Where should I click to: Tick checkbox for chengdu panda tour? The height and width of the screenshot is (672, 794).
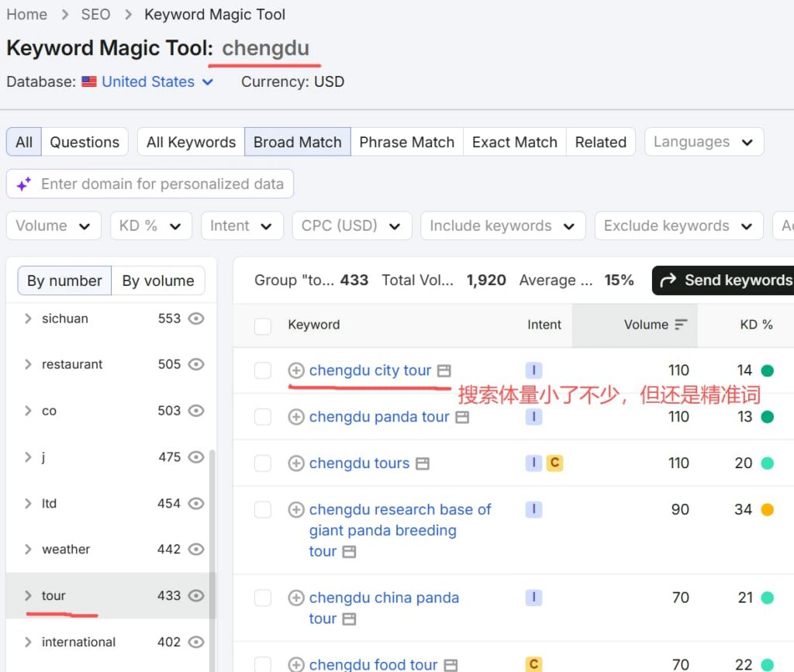click(x=263, y=417)
